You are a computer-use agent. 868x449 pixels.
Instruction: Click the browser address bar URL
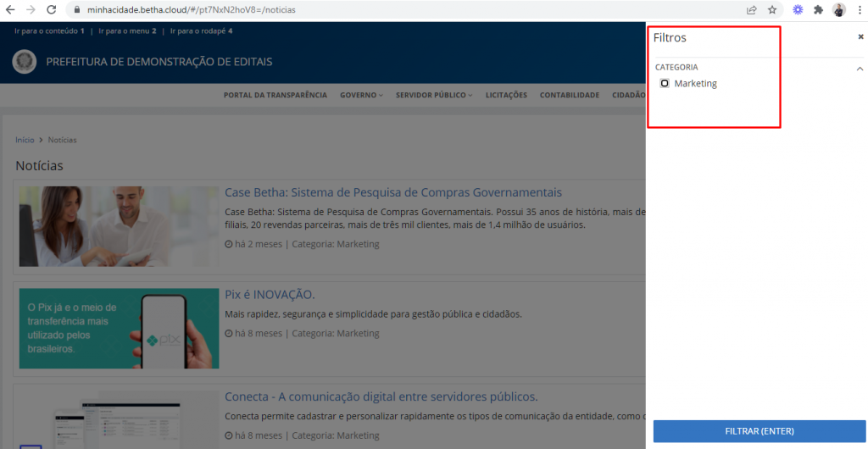pos(191,10)
